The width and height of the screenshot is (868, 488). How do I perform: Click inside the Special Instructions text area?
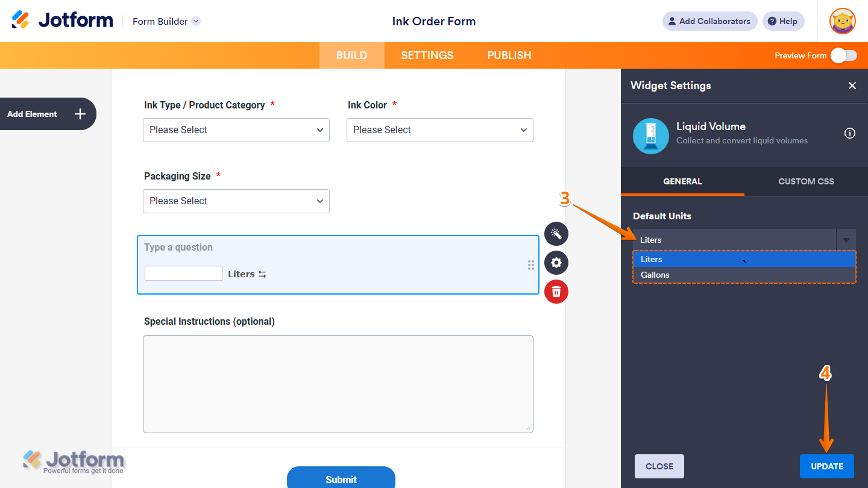tap(338, 384)
